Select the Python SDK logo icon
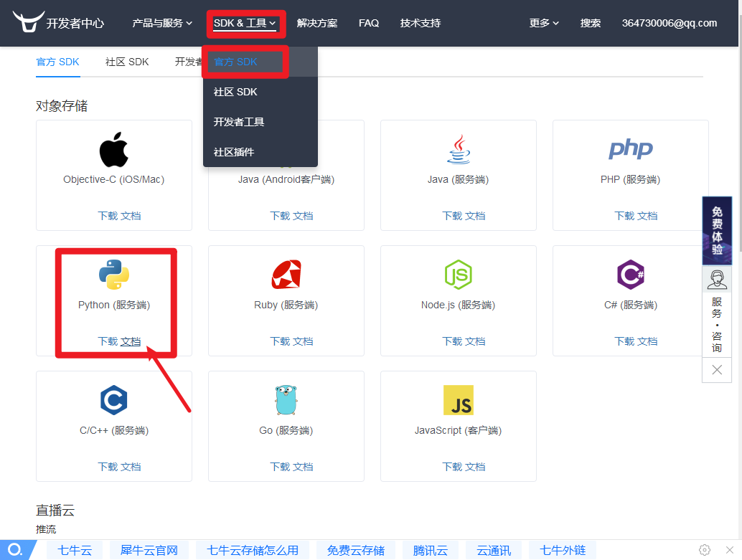Screen dimensions: 742x560 [x=113, y=275]
